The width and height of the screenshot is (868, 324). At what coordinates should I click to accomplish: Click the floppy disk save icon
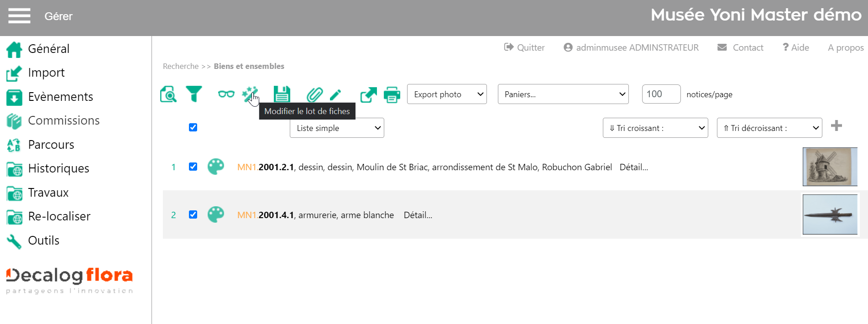click(x=282, y=94)
